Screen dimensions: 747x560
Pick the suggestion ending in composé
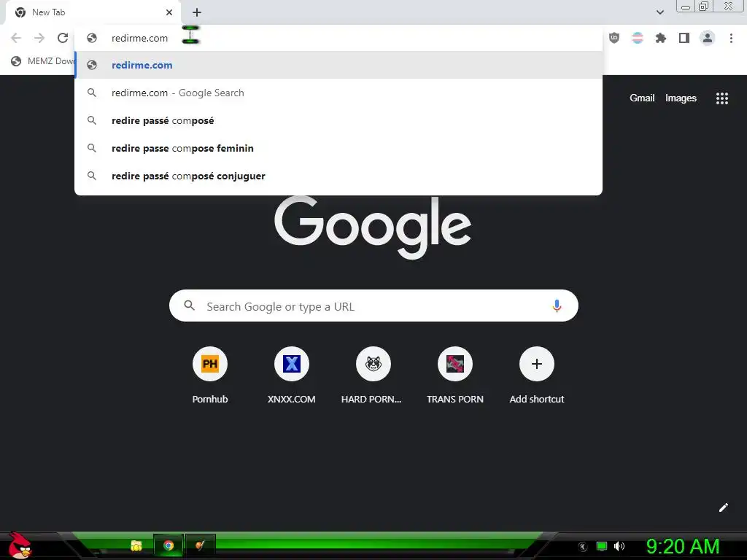click(x=338, y=120)
